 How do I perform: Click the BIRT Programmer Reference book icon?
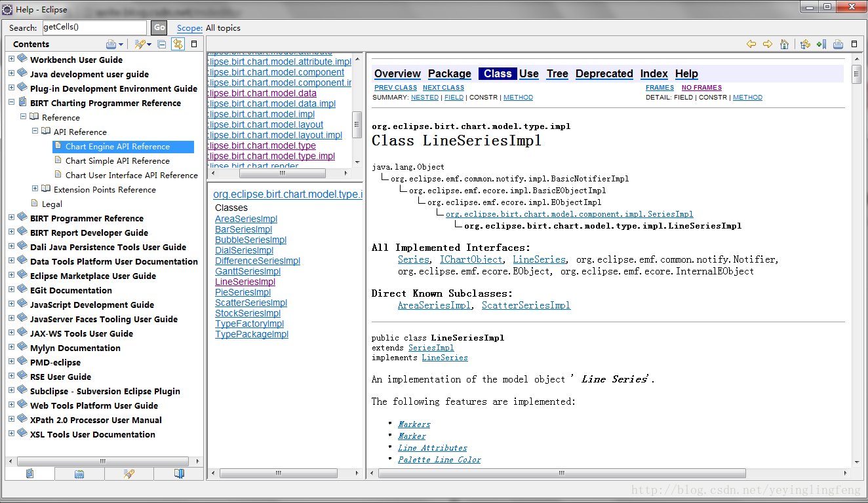click(x=22, y=217)
